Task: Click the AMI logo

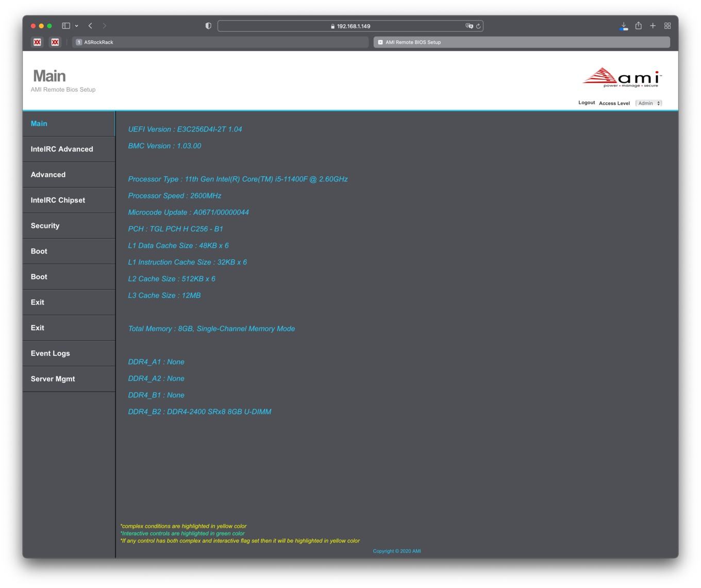Action: click(622, 77)
